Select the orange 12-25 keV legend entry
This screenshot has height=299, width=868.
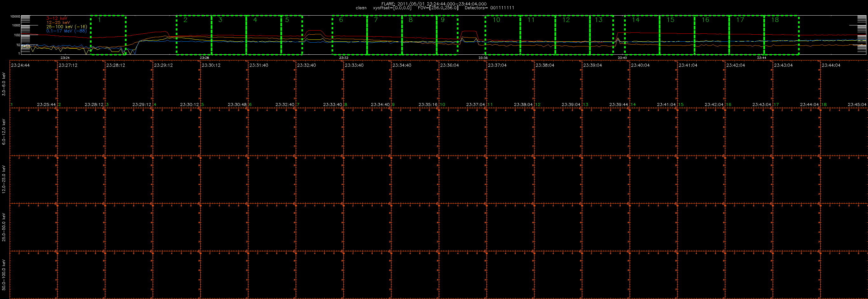[58, 23]
